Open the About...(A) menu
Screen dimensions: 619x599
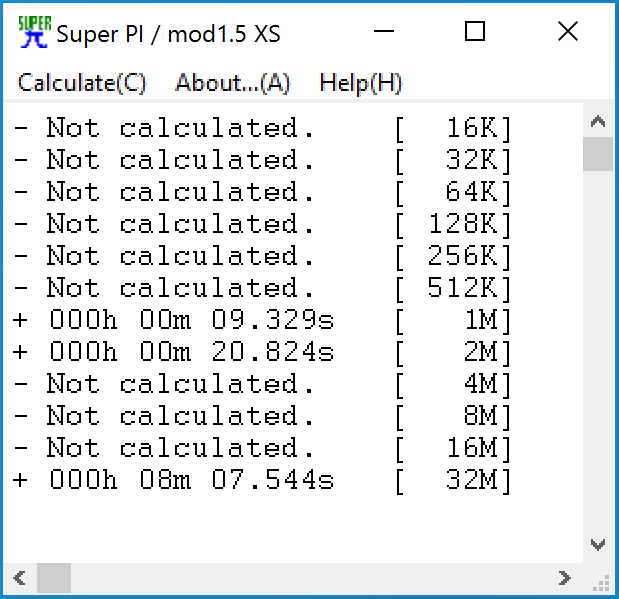pyautogui.click(x=233, y=83)
